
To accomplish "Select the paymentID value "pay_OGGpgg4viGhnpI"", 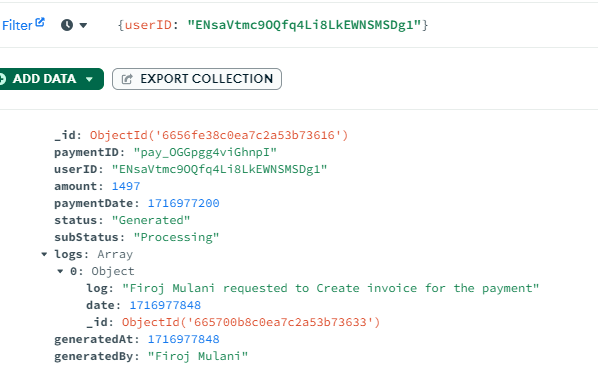I will click(205, 153).
